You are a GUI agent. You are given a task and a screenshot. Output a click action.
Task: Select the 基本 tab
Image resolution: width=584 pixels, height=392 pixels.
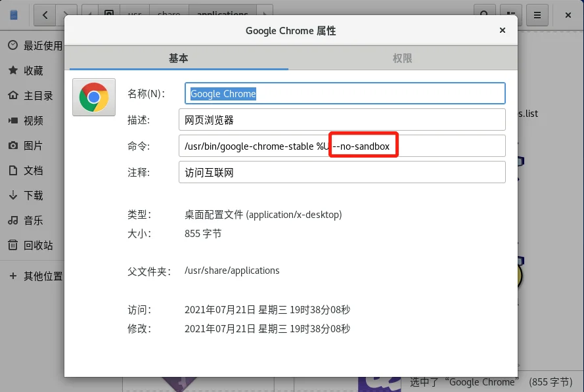pyautogui.click(x=179, y=58)
